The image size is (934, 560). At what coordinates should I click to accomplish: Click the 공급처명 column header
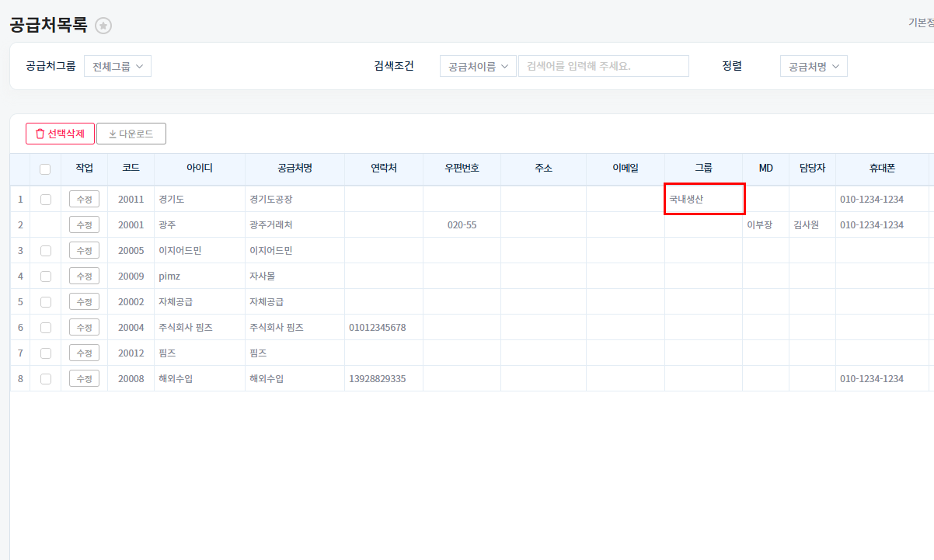click(x=294, y=169)
